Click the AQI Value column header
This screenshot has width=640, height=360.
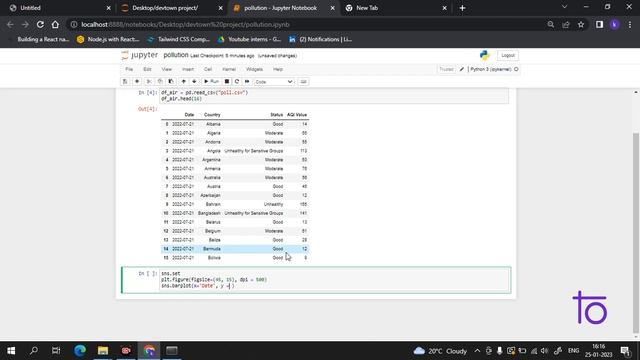click(297, 115)
